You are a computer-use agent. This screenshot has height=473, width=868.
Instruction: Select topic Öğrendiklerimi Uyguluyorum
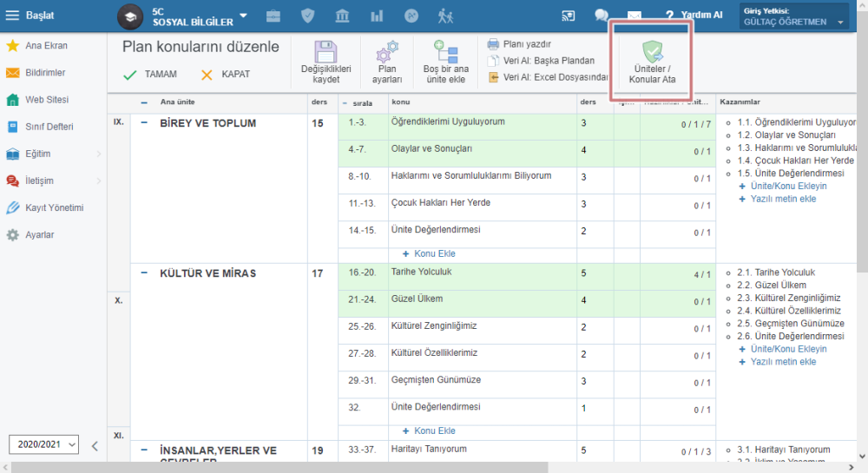pos(448,122)
